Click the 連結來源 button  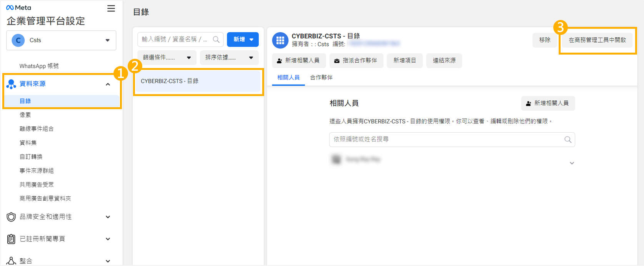click(x=444, y=61)
